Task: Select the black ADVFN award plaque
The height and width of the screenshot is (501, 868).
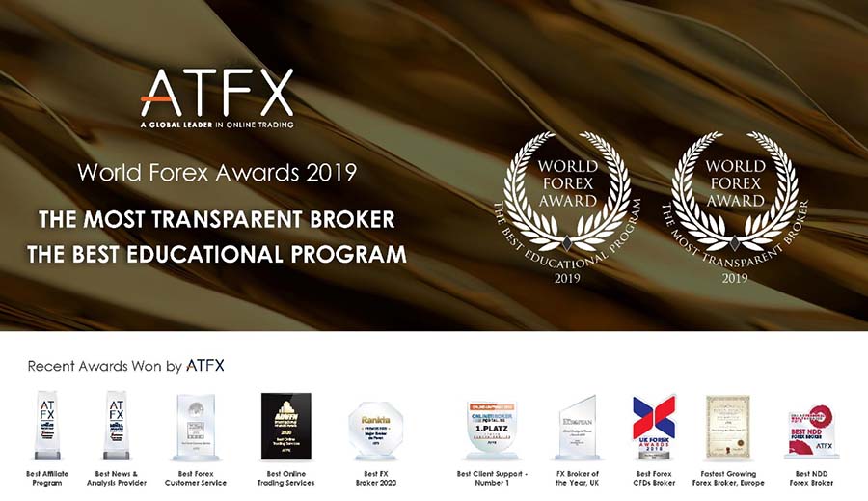Action: click(x=286, y=426)
